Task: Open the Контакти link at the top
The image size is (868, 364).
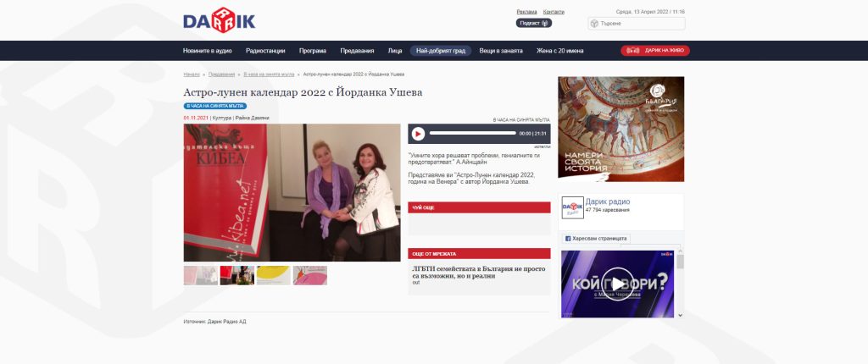Action: pos(554,12)
